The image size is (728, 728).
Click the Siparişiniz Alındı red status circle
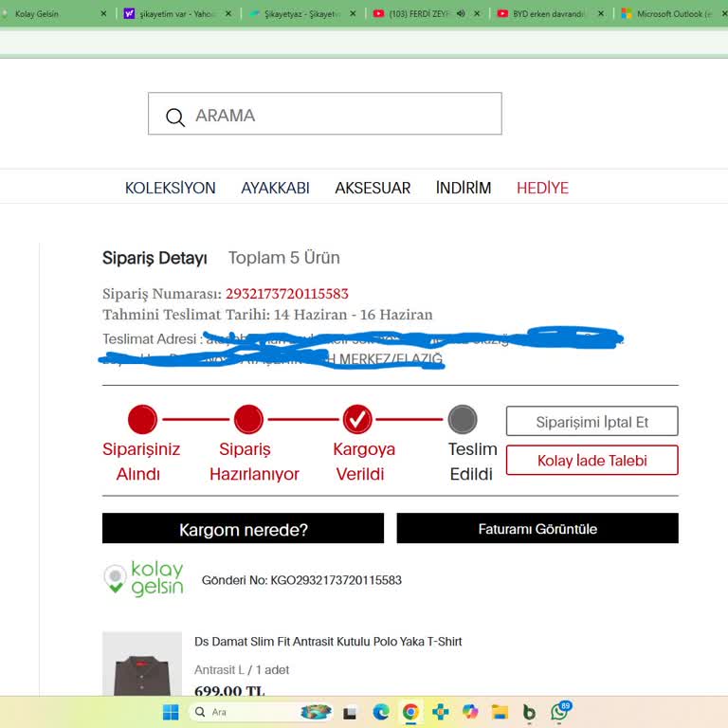(x=142, y=419)
